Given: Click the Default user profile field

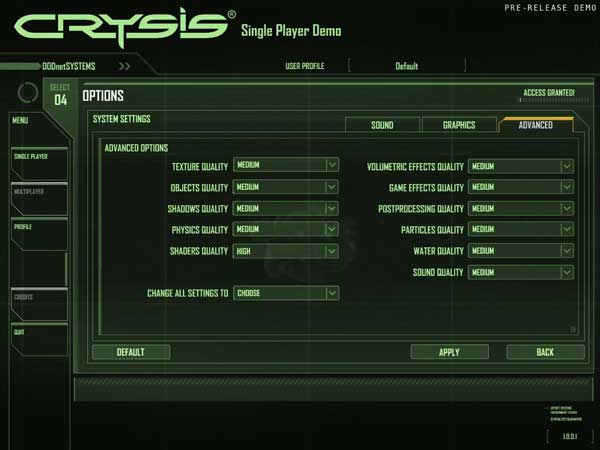Looking at the screenshot, I should [407, 66].
